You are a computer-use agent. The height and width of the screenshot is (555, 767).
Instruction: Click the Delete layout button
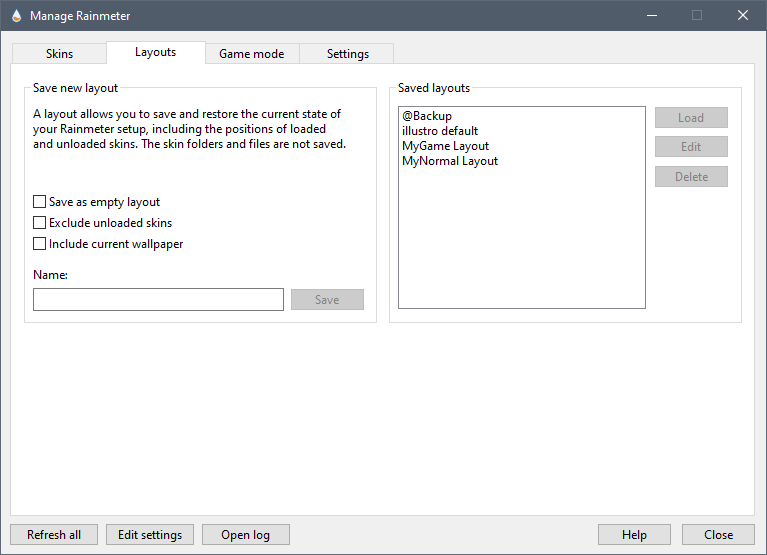[691, 177]
